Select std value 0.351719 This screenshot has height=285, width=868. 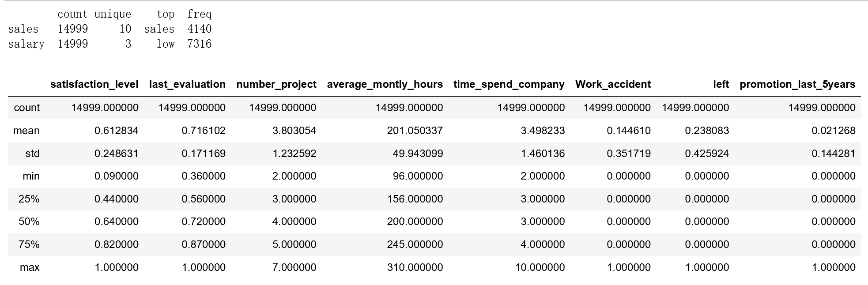629,154
